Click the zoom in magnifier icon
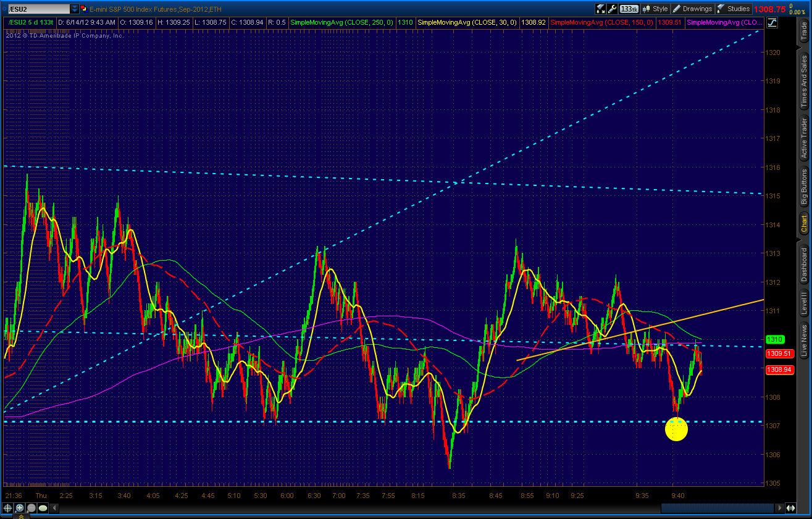812x519 pixels. (x=20, y=508)
